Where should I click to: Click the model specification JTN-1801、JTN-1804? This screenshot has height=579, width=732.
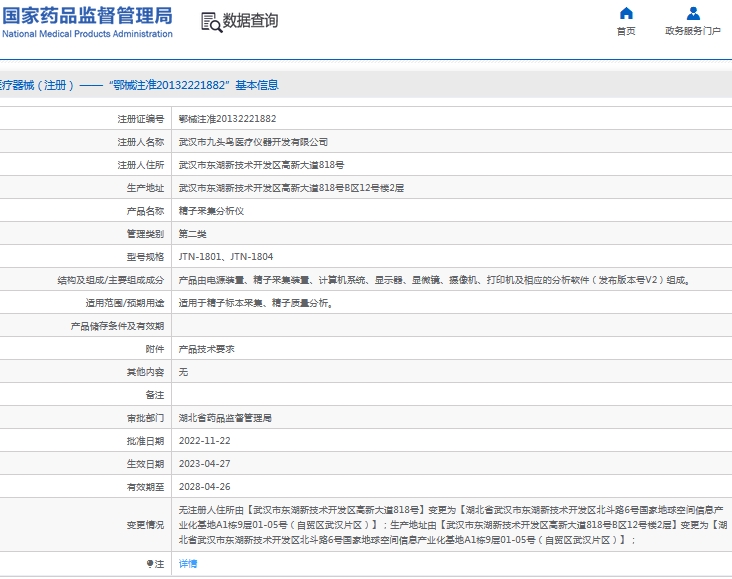click(225, 257)
